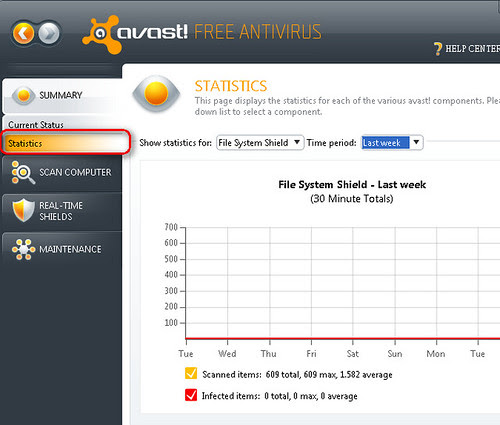This screenshot has width=500, height=425.
Task: Click the 'Infected items: 0 total' text
Action: tap(246, 396)
